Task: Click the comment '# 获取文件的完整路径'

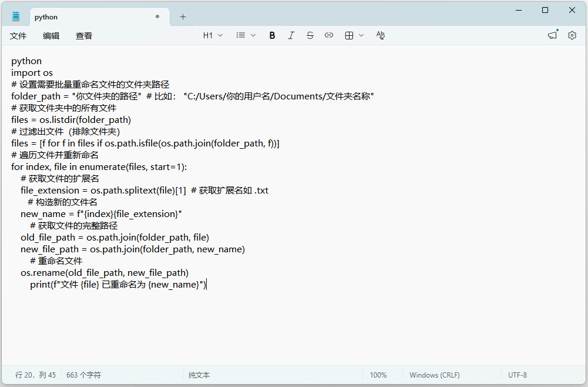Action: (x=74, y=226)
